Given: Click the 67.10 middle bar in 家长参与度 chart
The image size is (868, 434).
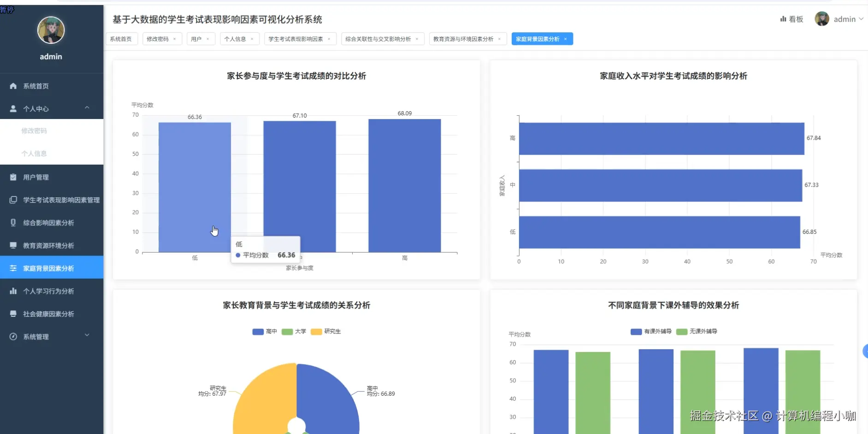Looking at the screenshot, I should [x=300, y=186].
